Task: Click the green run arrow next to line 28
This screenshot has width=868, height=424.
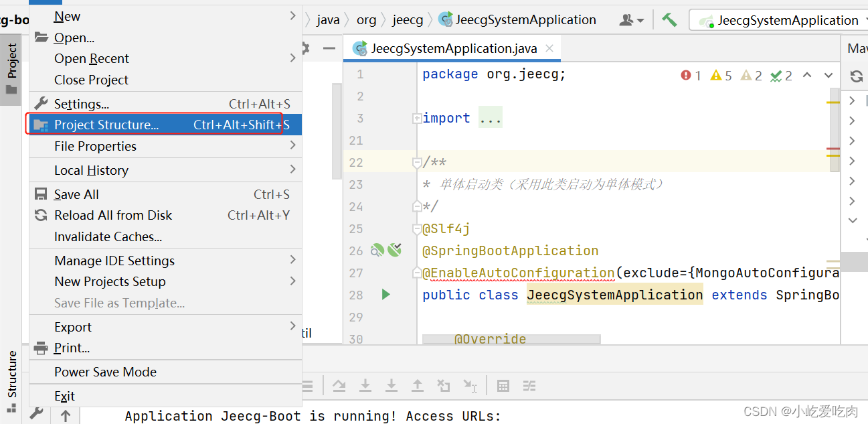Action: pos(385,295)
